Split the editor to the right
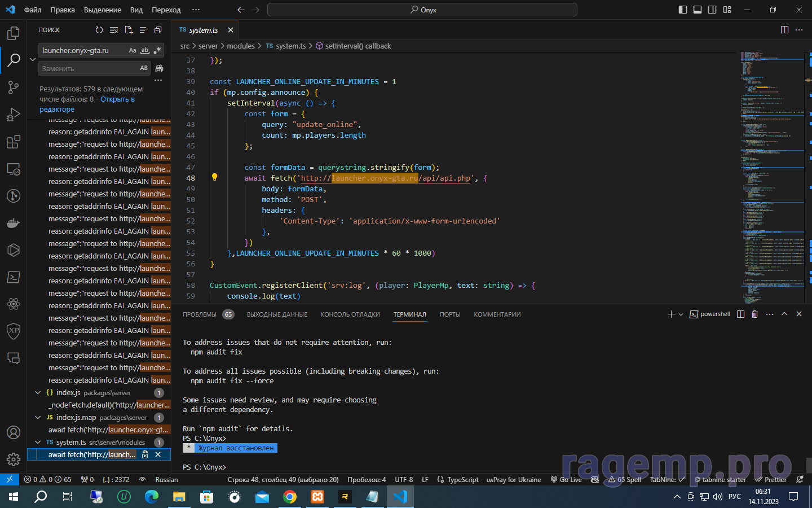 pos(784,30)
